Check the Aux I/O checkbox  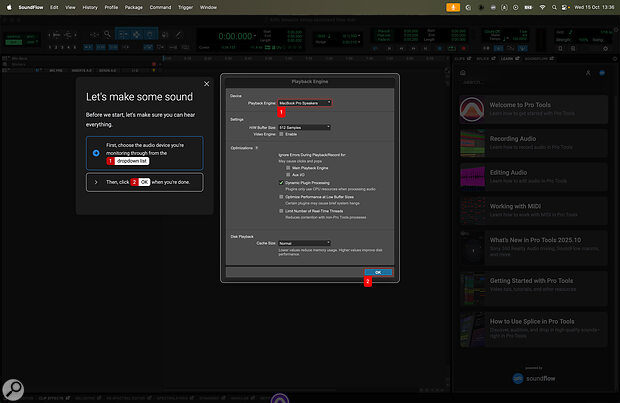(288, 174)
